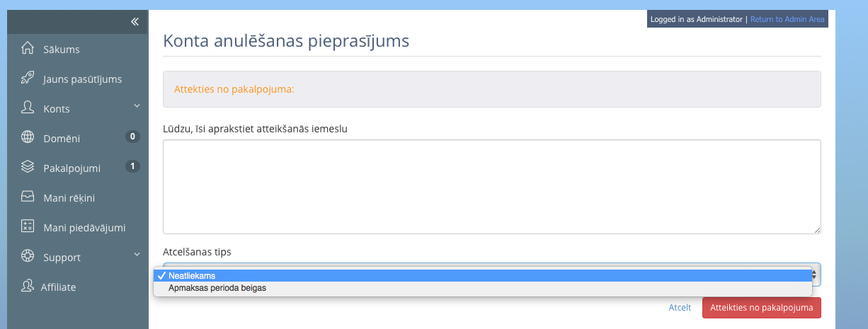The height and width of the screenshot is (329, 868).
Task: Click the rocket icon for Jauns pasūtījums
Action: point(28,78)
